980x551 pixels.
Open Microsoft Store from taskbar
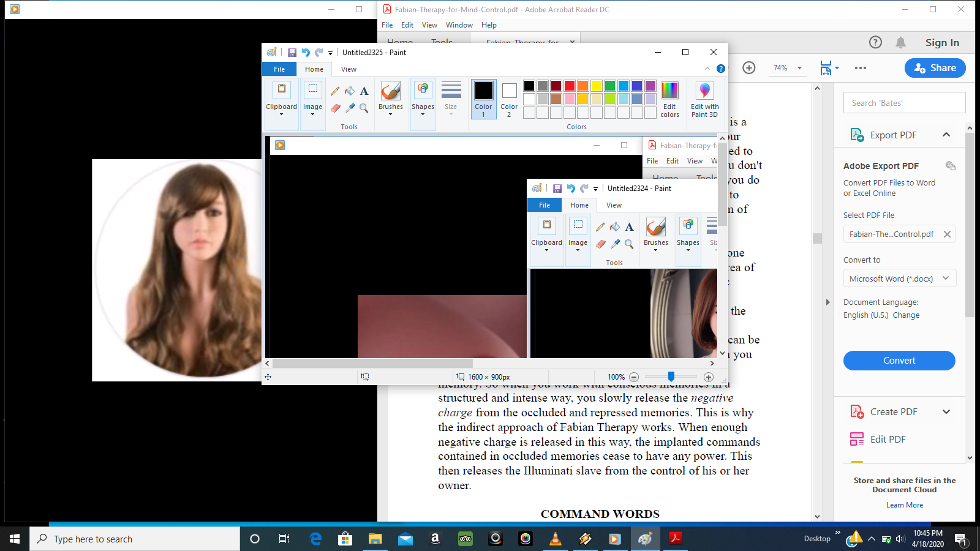click(x=345, y=539)
